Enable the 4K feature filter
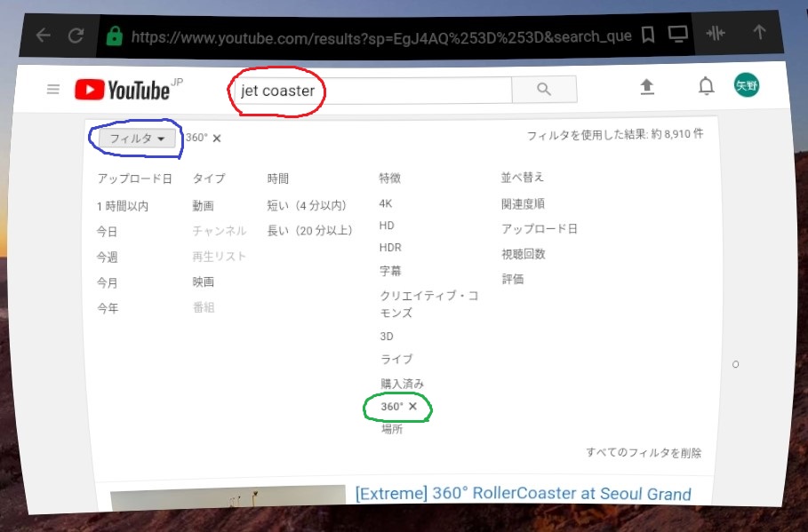Image resolution: width=808 pixels, height=532 pixels. 386,203
